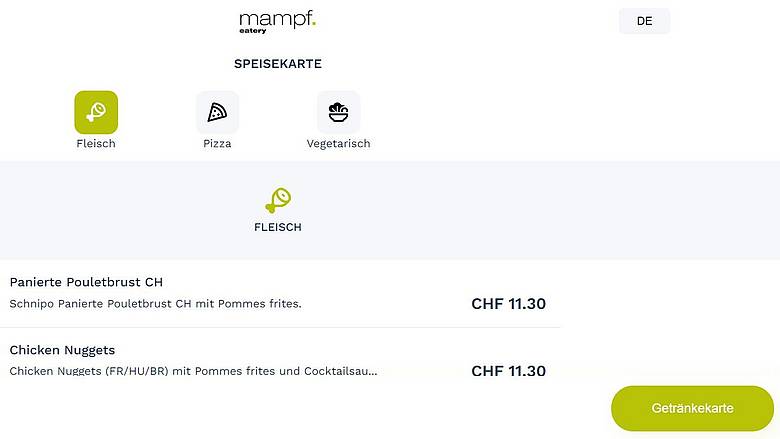
Task: Open the Panierte Pouletbrust CH item title
Action: click(x=86, y=282)
